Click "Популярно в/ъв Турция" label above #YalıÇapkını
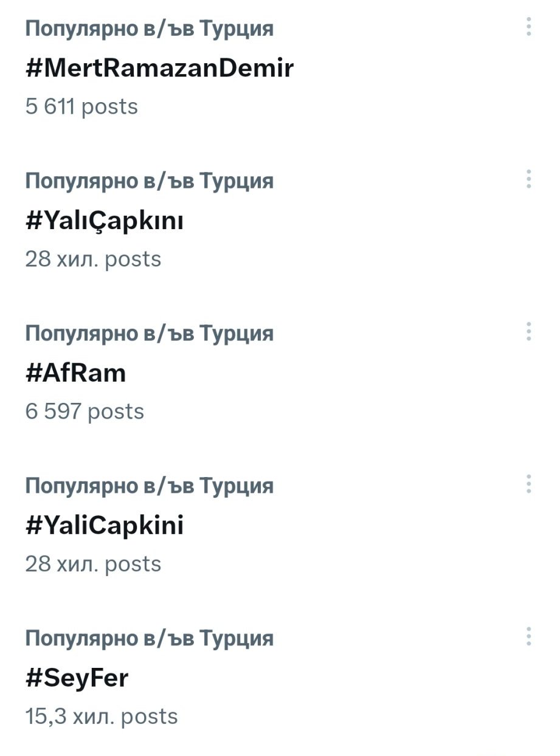 (149, 181)
